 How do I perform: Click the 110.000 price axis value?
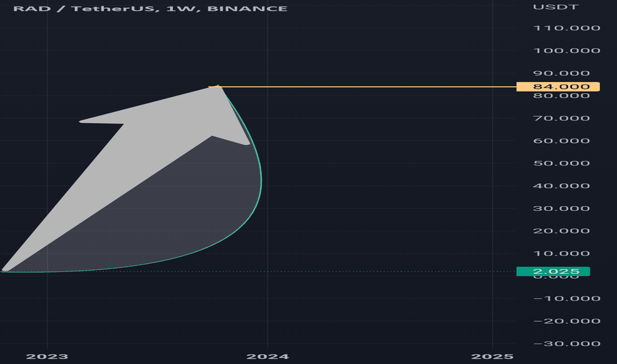[x=567, y=28]
